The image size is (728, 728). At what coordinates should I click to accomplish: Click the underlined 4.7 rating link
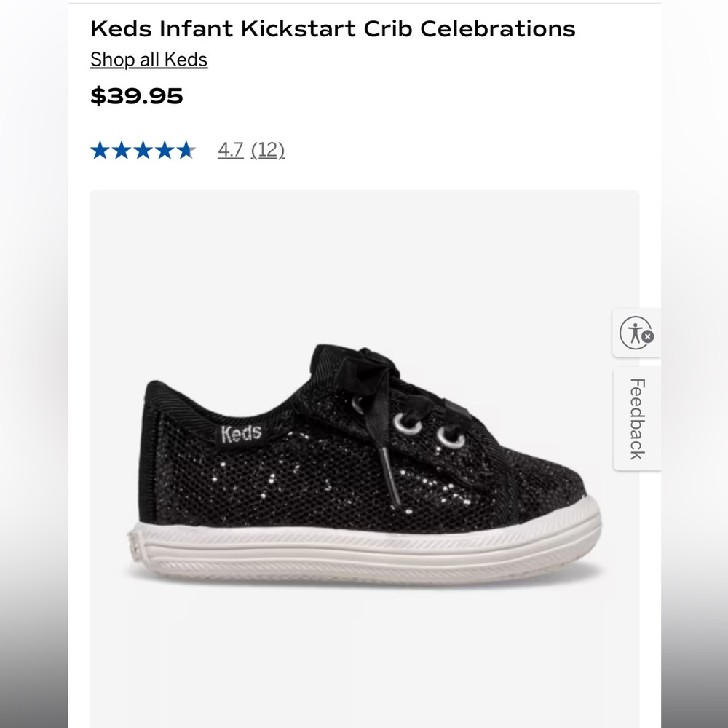tap(230, 150)
